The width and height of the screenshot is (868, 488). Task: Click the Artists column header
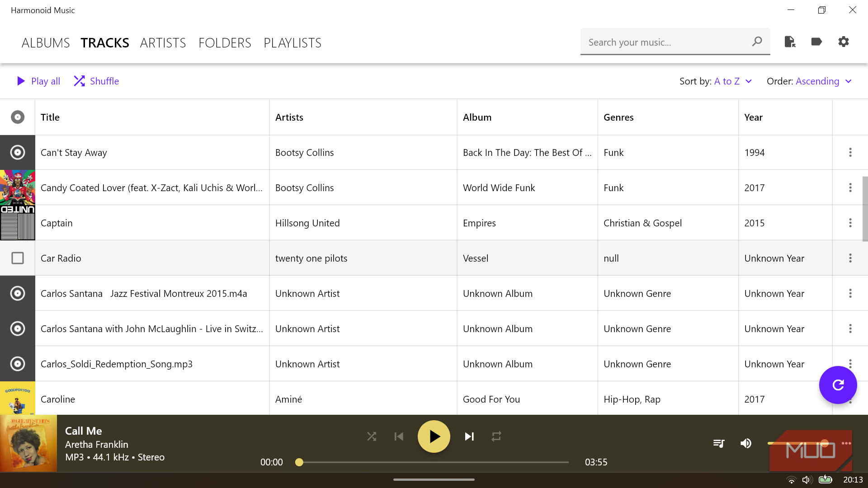363,117
